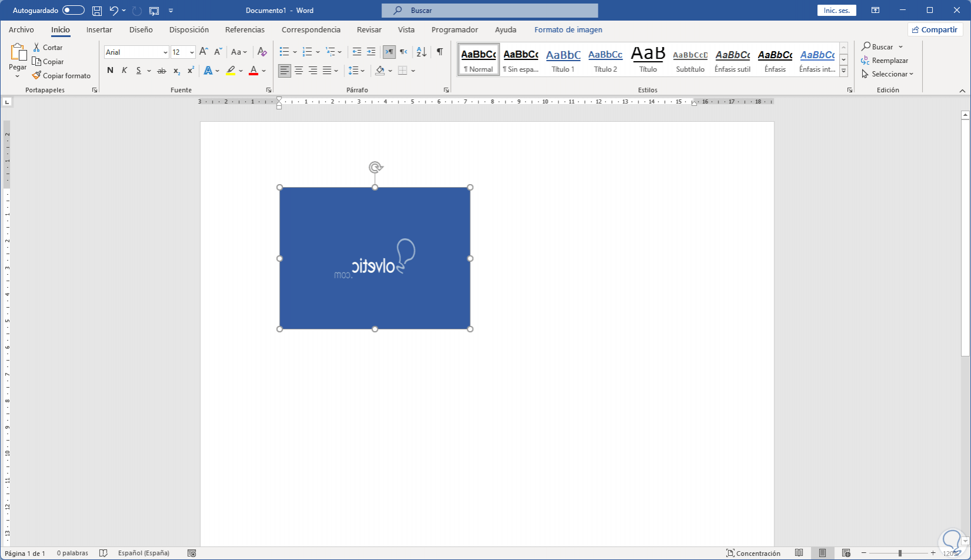The image size is (971, 560).
Task: Expand styles gallery more button
Action: click(844, 71)
